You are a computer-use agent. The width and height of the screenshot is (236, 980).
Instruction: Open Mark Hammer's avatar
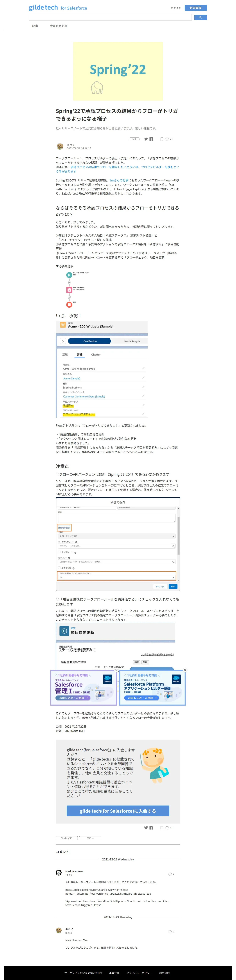[x=59, y=872]
